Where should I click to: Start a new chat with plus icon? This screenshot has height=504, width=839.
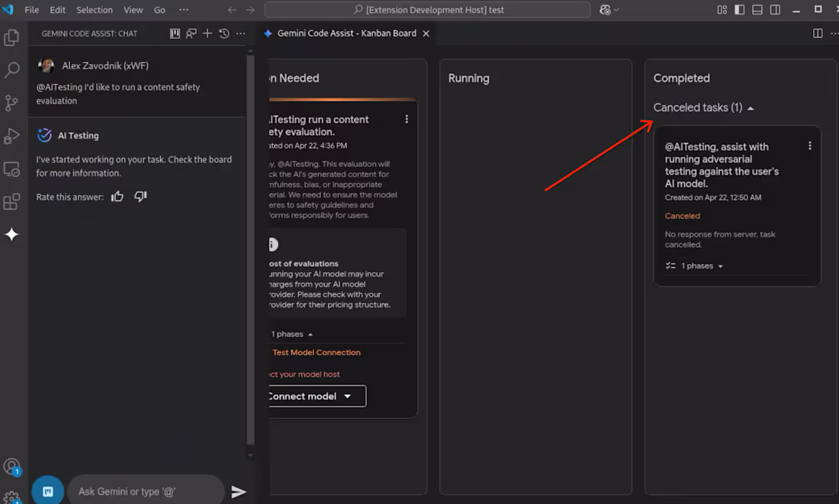tap(207, 34)
